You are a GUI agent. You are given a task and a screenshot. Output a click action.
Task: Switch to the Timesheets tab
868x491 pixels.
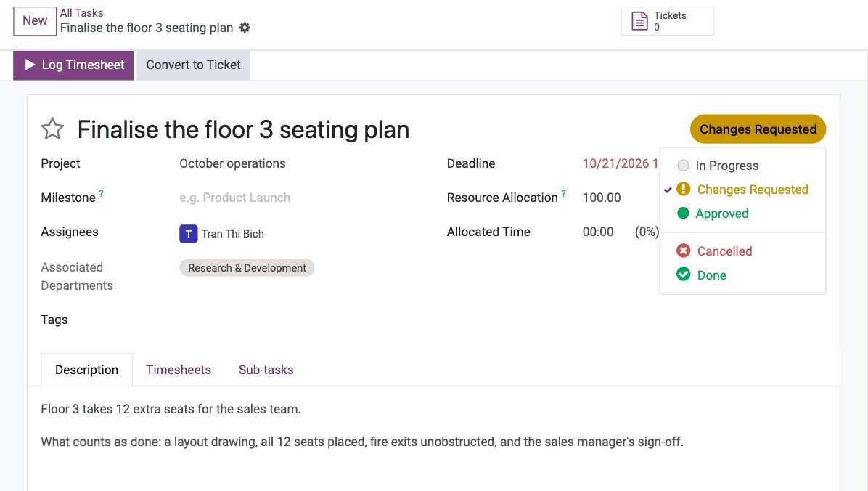tap(179, 370)
